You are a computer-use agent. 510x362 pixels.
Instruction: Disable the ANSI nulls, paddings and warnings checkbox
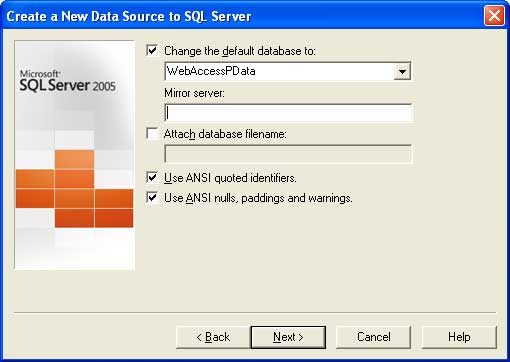coord(152,198)
